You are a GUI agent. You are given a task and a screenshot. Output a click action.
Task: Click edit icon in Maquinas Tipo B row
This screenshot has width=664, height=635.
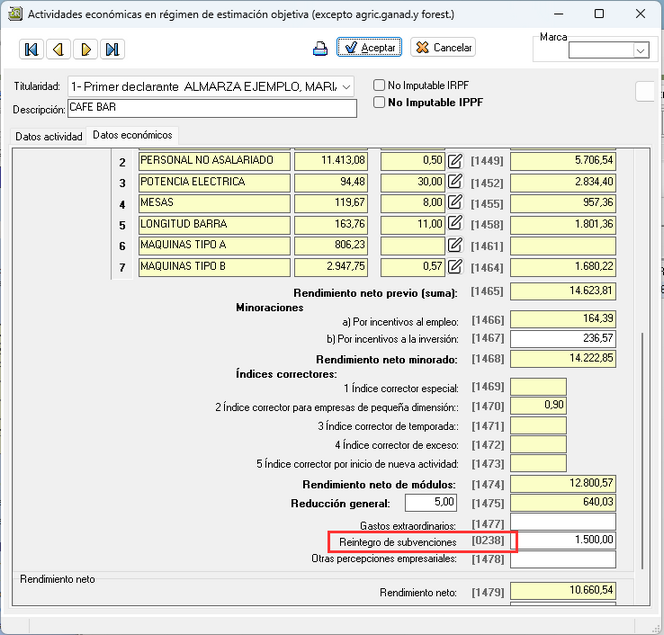(x=455, y=266)
